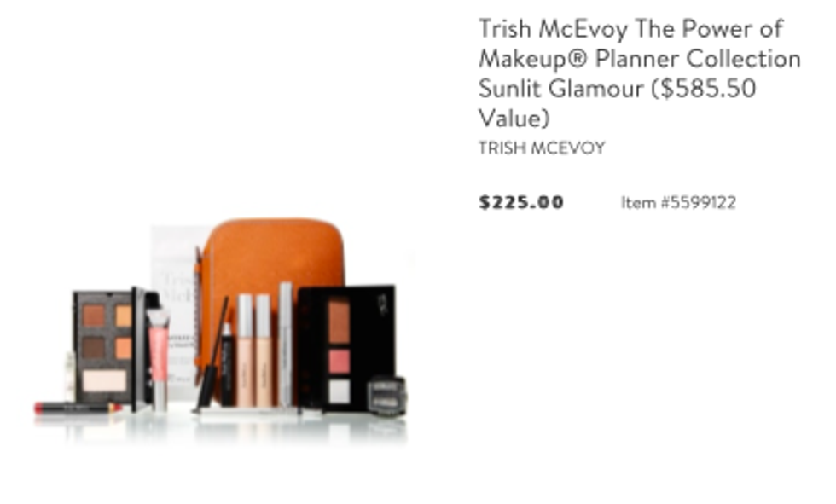This screenshot has height=504, width=836.
Task: Click the Item #5599122 number
Action: [x=678, y=202]
